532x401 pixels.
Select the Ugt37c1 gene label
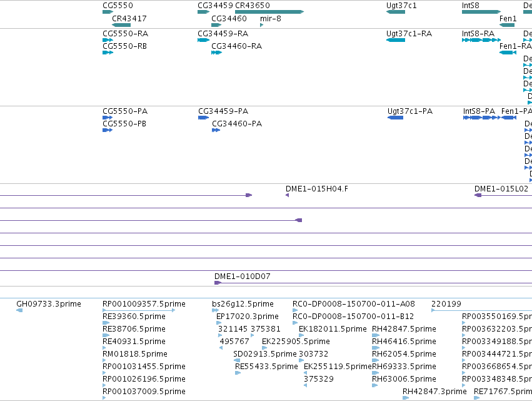tap(401, 6)
